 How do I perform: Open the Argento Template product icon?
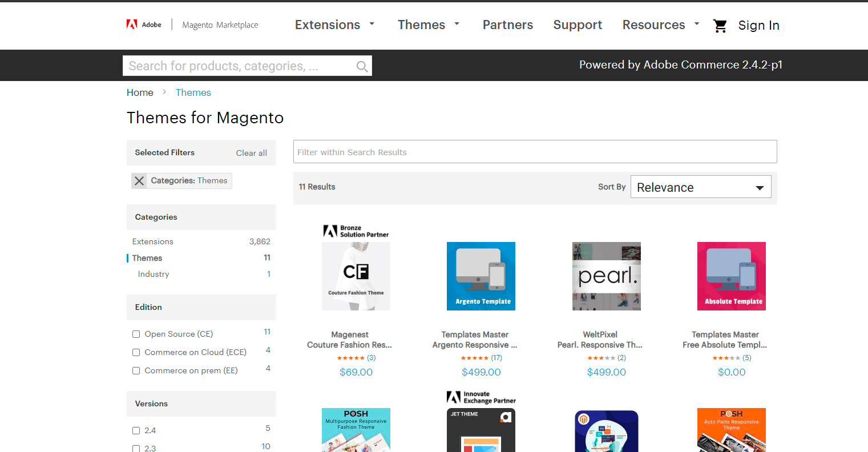[481, 276]
